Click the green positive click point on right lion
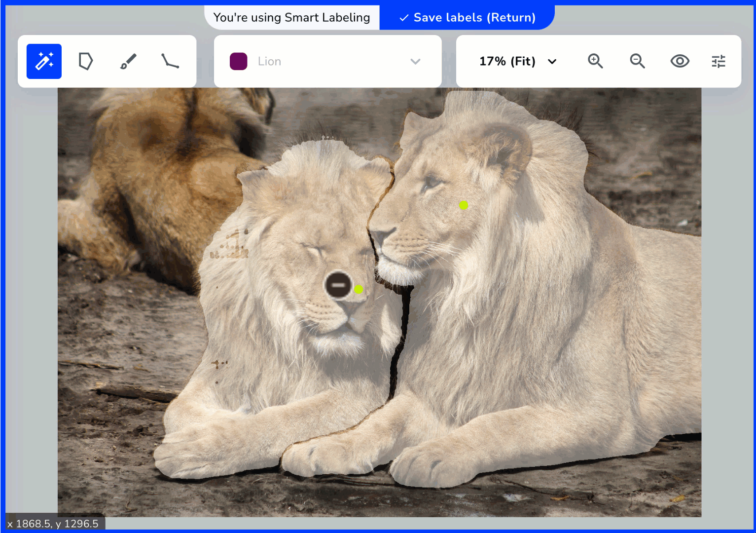The image size is (756, 533). click(x=464, y=205)
